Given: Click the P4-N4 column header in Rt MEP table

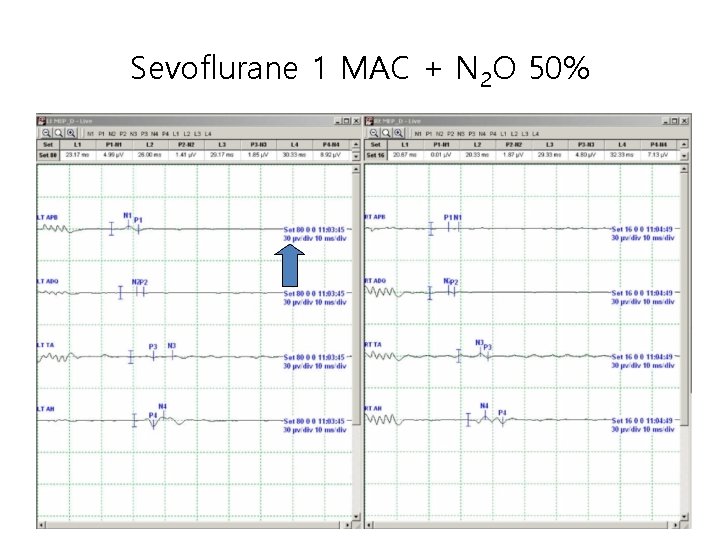Looking at the screenshot, I should [x=659, y=145].
